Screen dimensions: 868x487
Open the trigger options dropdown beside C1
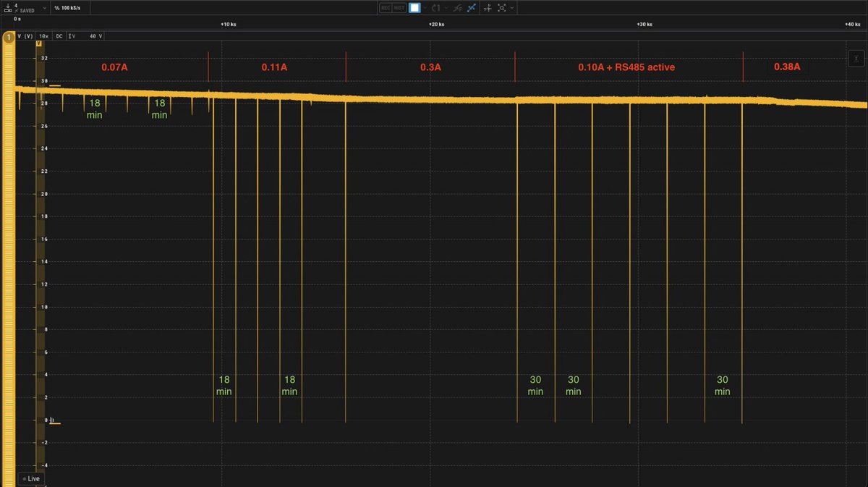click(x=446, y=7)
